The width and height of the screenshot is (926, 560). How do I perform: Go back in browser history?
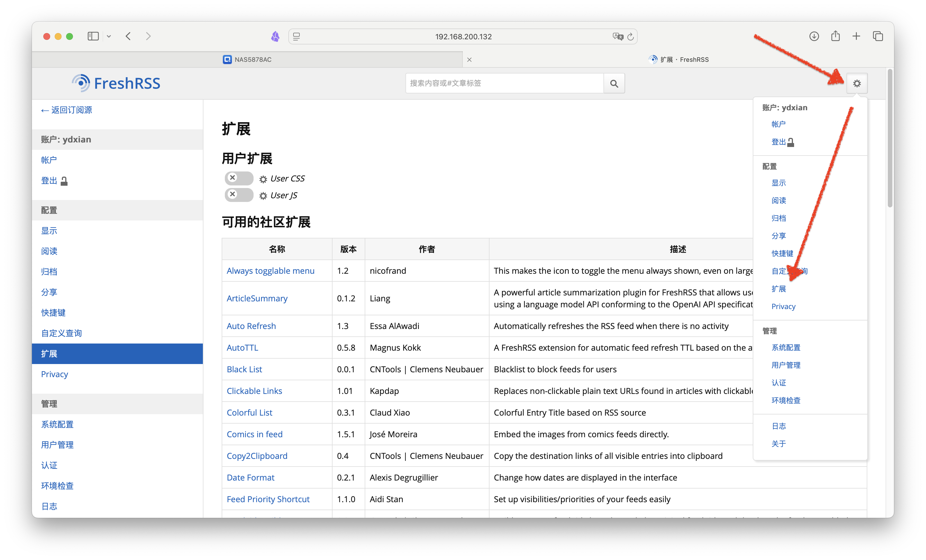pos(128,36)
